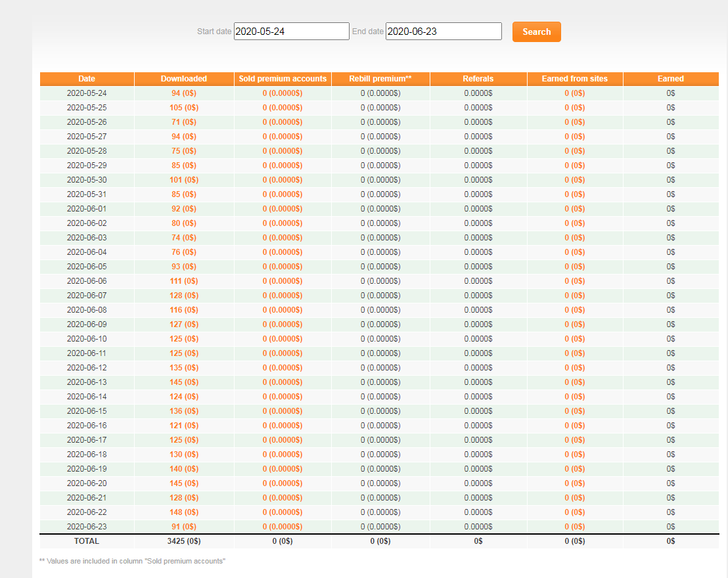Select the Earned value for 2020-06-22

click(x=671, y=512)
